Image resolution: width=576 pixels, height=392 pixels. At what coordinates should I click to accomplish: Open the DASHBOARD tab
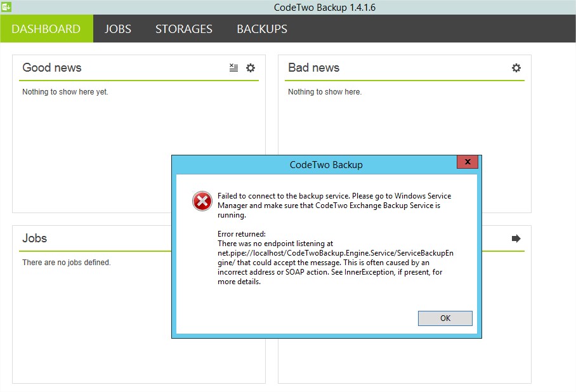[47, 29]
